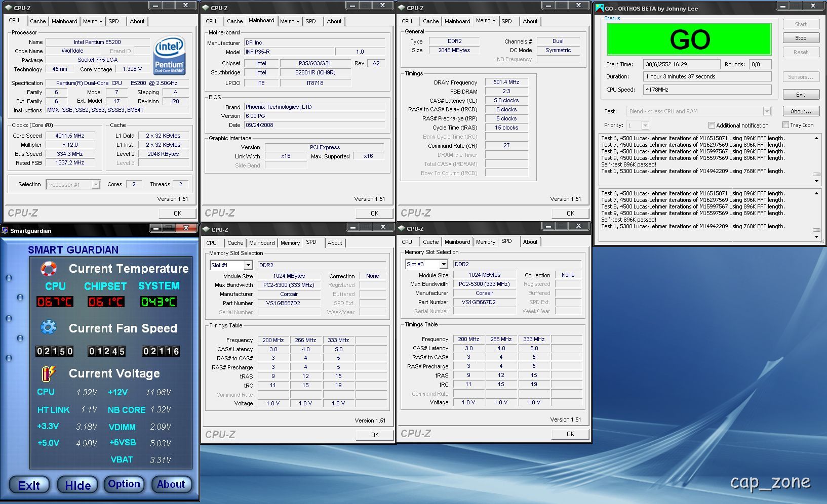Click the Intel Pentium logo in CPU-Z
The height and width of the screenshot is (504, 827).
click(x=169, y=55)
